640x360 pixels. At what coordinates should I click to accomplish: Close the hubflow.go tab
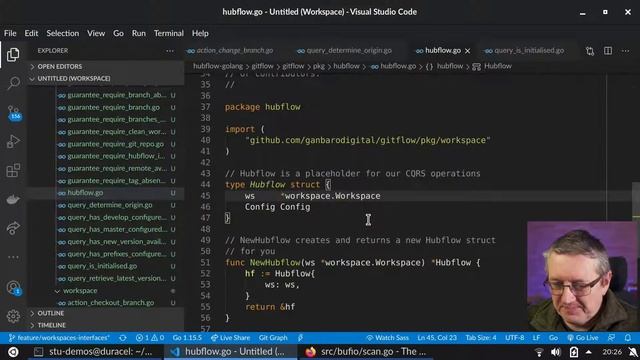pyautogui.click(x=467, y=51)
